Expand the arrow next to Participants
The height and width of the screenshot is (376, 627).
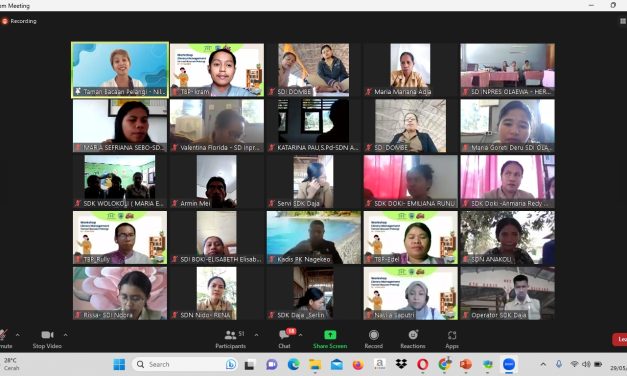point(256,335)
